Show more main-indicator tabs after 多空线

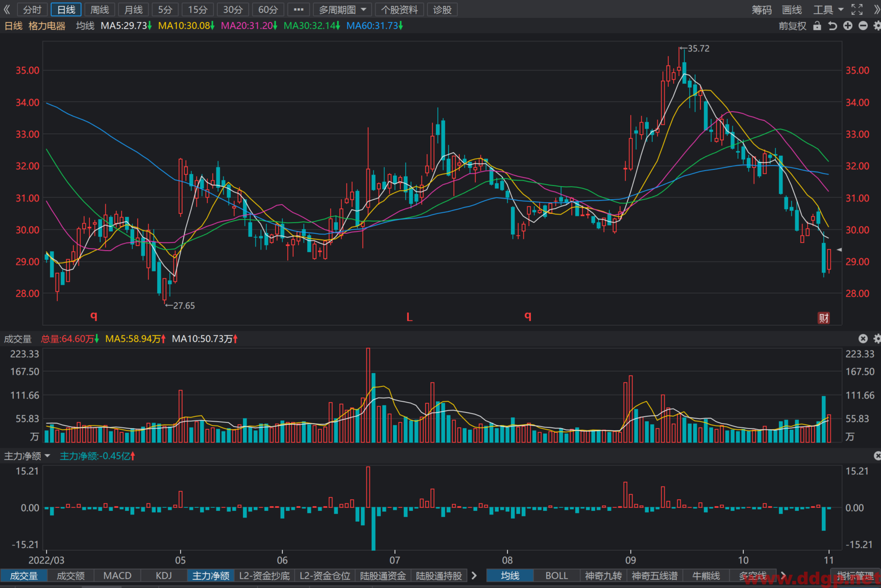[783, 576]
